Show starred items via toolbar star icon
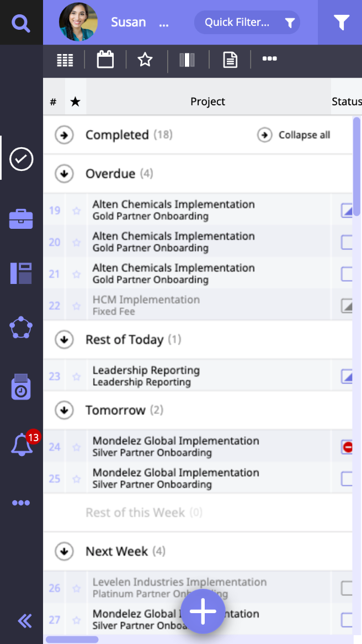 tap(145, 60)
